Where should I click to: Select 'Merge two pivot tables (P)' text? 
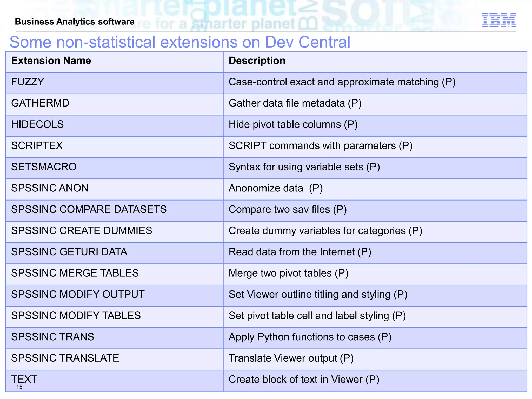pyautogui.click(x=289, y=274)
